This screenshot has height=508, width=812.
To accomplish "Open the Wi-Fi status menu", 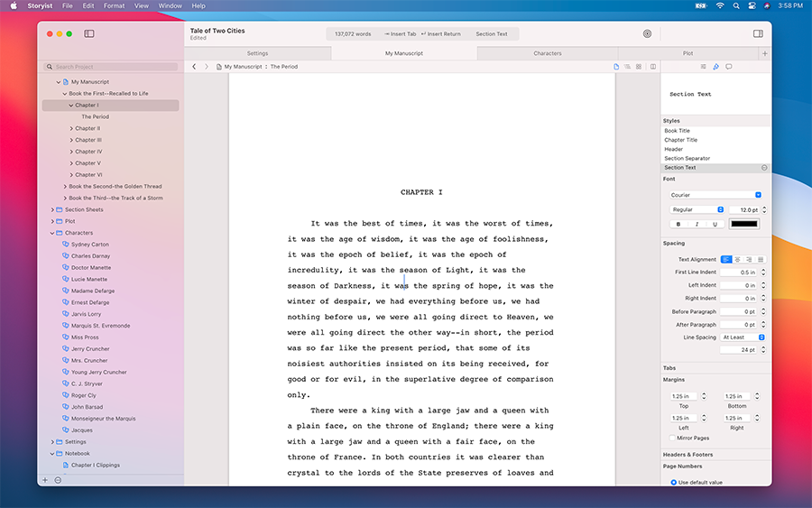I will [720, 5].
